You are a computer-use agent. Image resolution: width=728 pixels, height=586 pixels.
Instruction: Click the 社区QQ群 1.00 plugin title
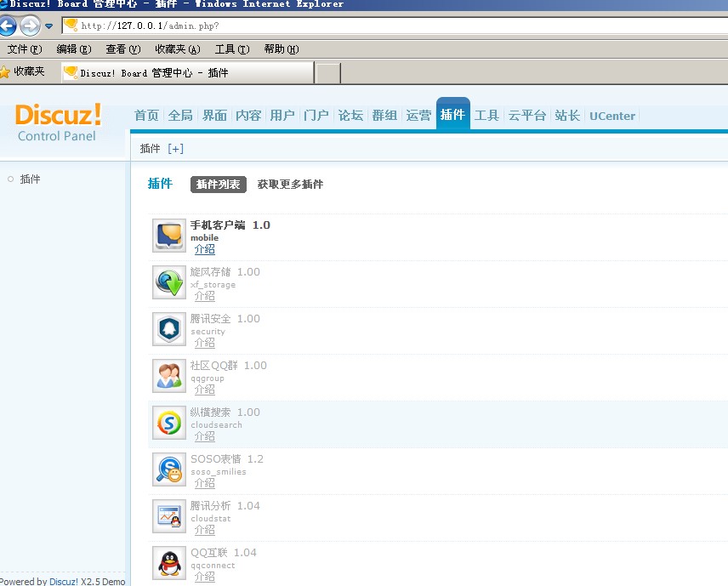(x=229, y=366)
